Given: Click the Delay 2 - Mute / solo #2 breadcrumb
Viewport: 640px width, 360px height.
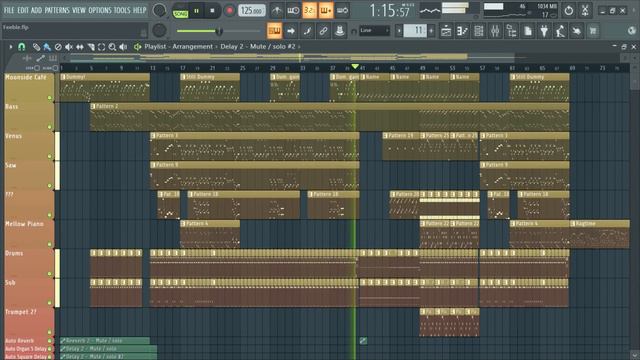Looking at the screenshot, I should pyautogui.click(x=258, y=47).
